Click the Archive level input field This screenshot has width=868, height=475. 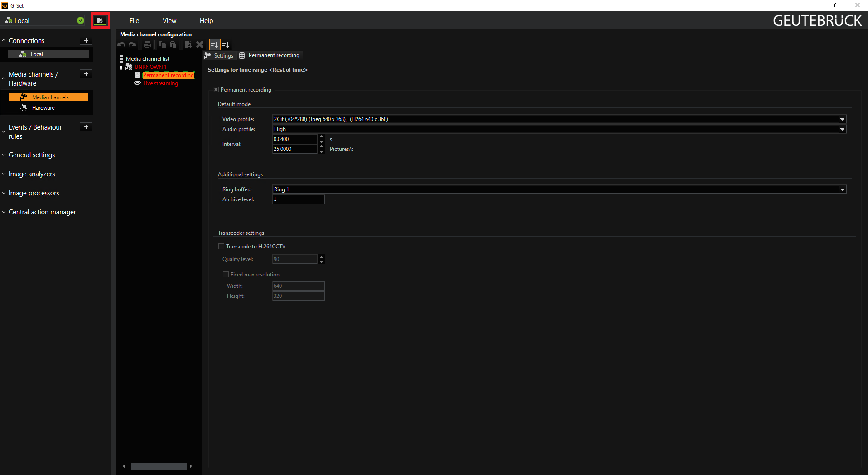tap(299, 199)
